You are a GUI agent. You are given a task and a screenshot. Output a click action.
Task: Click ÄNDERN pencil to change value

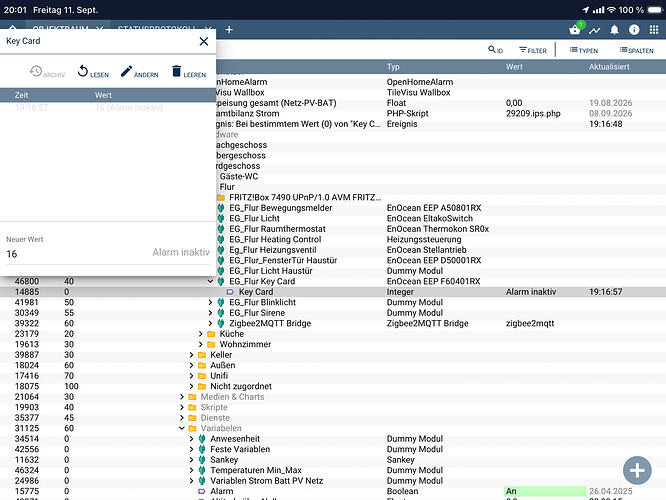[139, 72]
